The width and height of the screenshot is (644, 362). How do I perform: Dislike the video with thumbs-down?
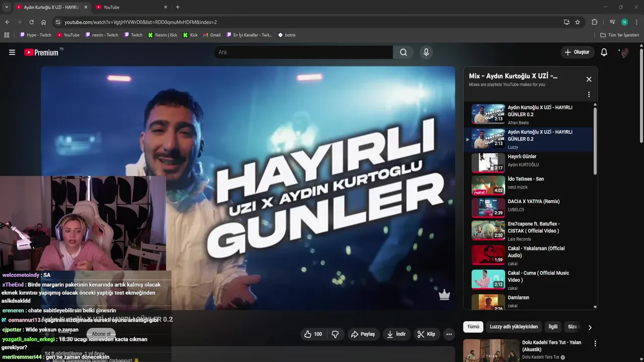pos(335,334)
